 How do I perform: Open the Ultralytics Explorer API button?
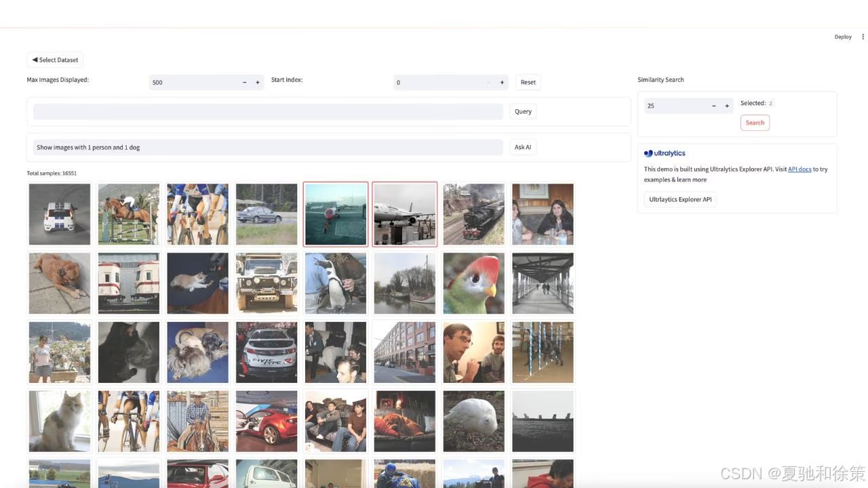tap(680, 199)
